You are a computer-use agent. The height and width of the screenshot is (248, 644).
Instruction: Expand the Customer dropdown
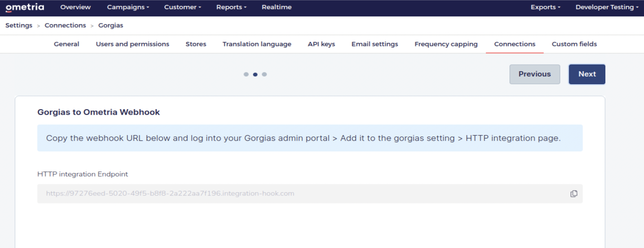pos(182,7)
